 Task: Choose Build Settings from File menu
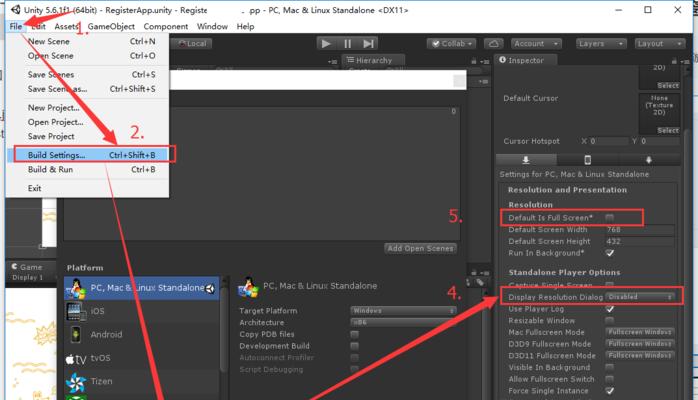(x=88, y=155)
